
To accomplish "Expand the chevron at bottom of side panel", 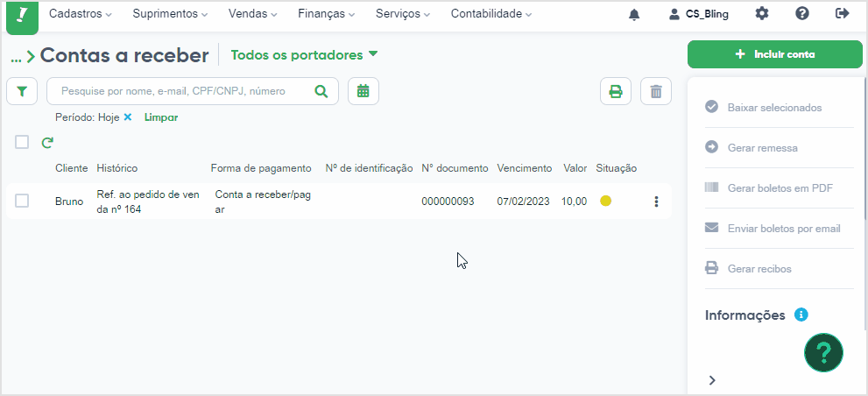I will (x=712, y=380).
